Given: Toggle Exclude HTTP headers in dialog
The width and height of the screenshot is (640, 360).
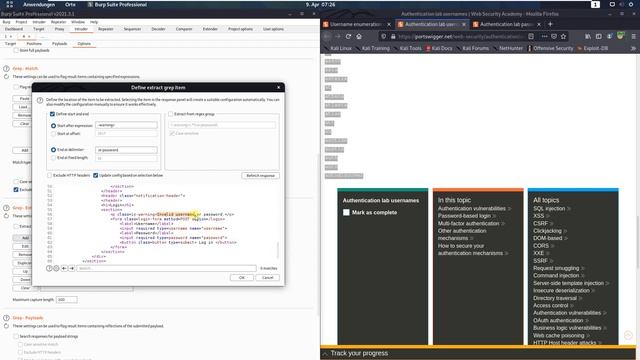Looking at the screenshot, I should 49,175.
